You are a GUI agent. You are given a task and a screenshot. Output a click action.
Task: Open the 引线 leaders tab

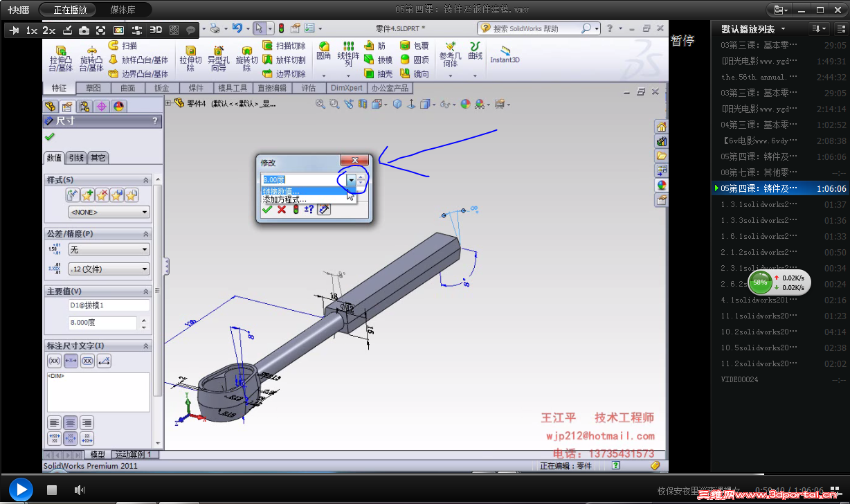(x=76, y=158)
